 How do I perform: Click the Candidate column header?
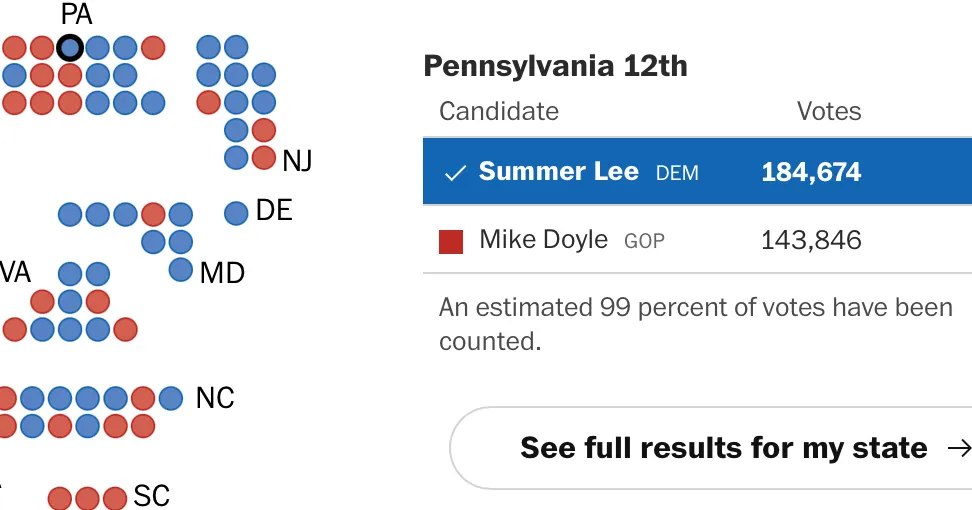pyautogui.click(x=499, y=112)
